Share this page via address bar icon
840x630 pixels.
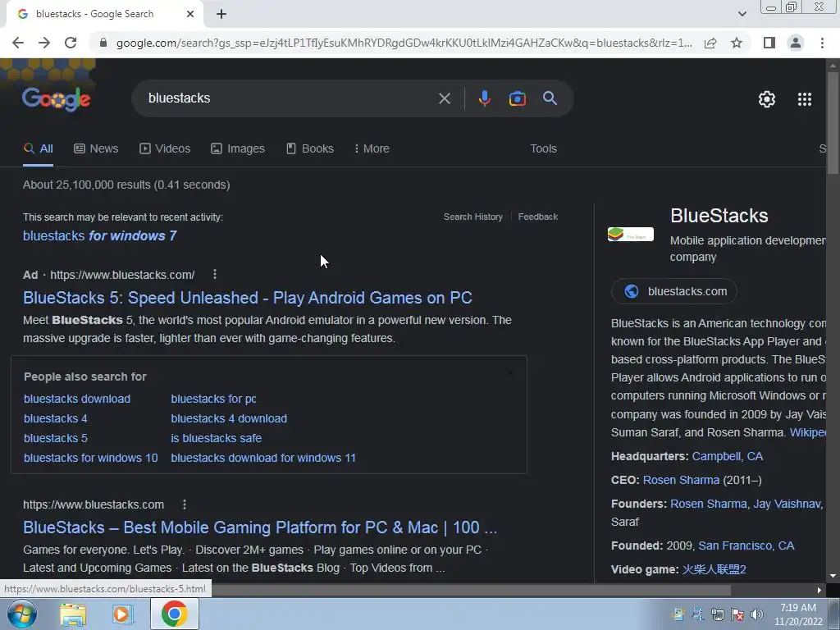(710, 43)
